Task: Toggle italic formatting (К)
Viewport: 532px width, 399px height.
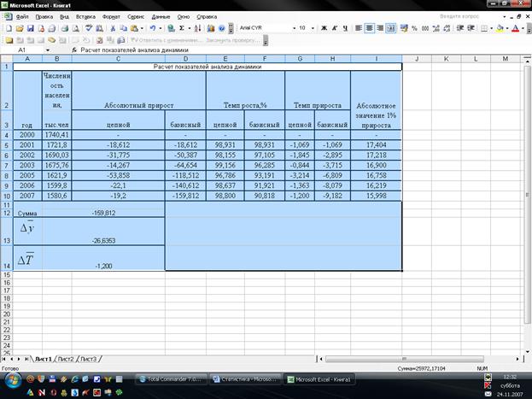Action: click(336, 28)
